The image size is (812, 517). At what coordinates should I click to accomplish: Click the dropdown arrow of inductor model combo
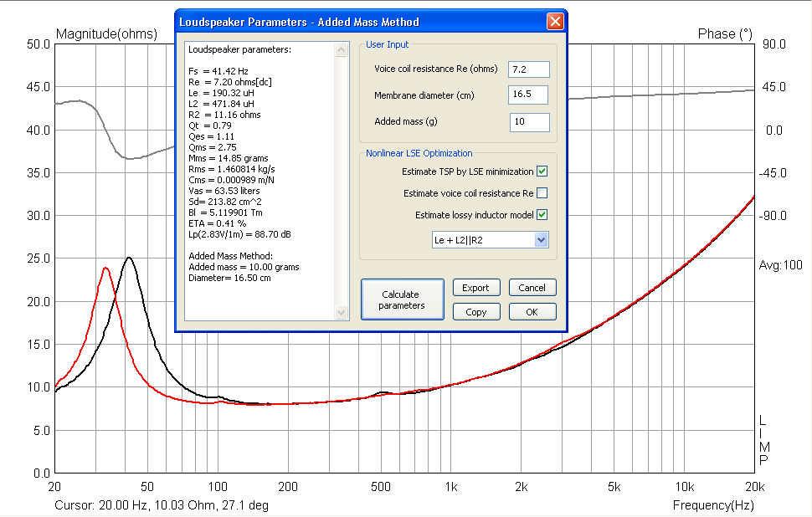point(541,240)
